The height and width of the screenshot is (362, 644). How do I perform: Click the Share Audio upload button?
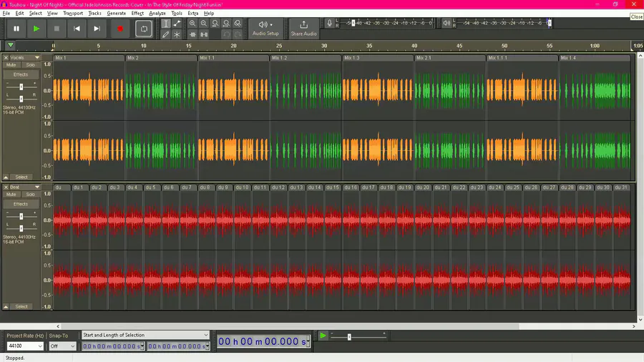pyautogui.click(x=303, y=29)
